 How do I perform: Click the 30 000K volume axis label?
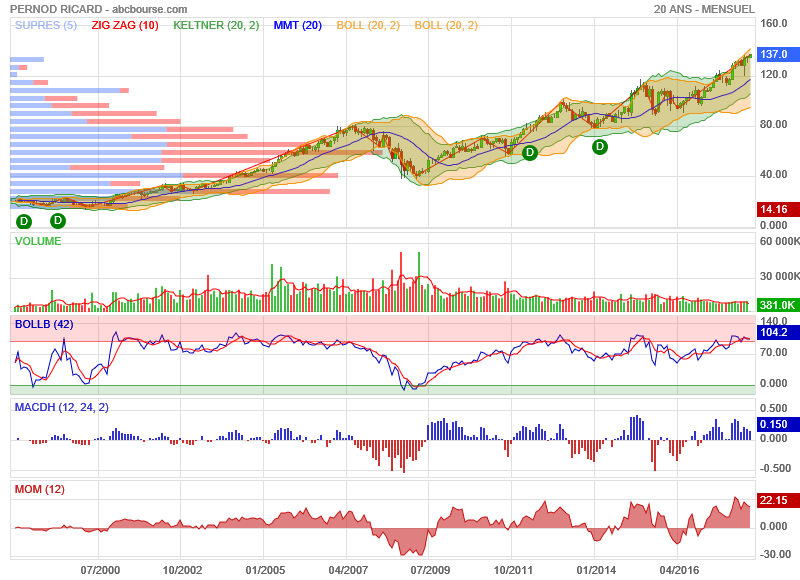(780, 276)
